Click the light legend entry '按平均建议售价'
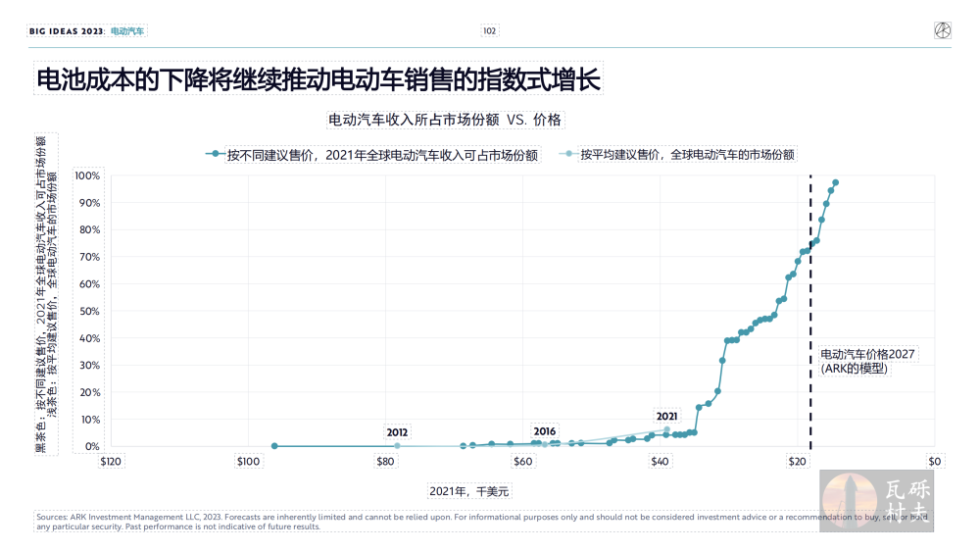The height and width of the screenshot is (551, 980). [688, 155]
